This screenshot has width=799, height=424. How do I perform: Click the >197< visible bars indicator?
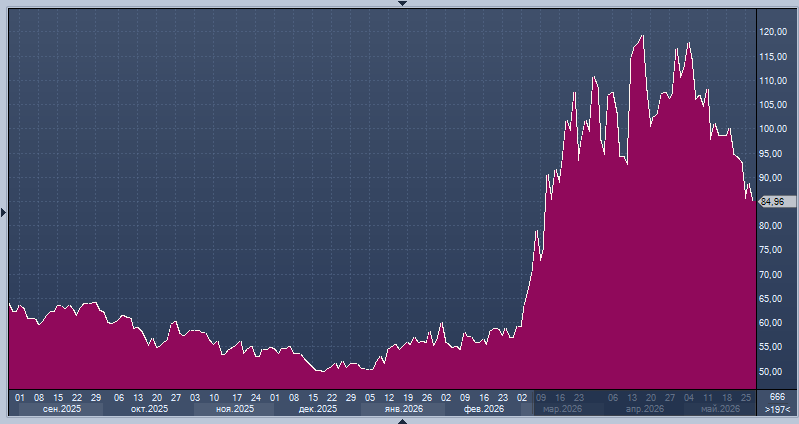(x=777, y=409)
